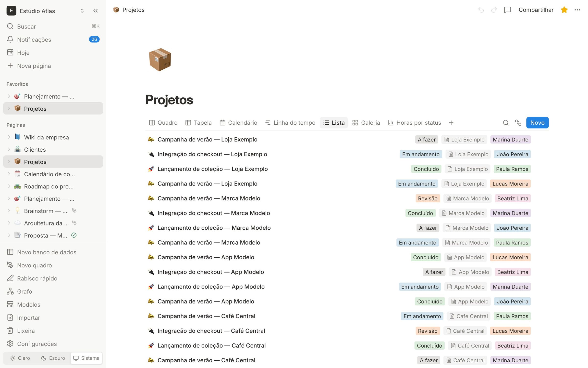Click the large package page icon

pyautogui.click(x=160, y=60)
